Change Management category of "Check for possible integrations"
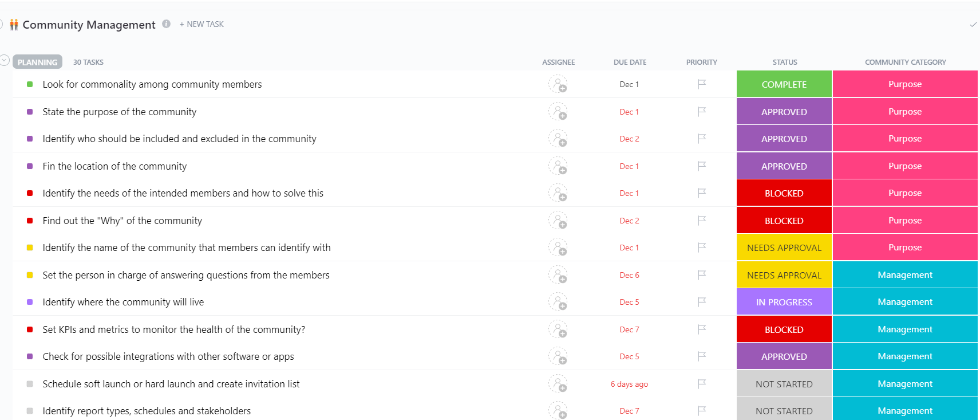This screenshot has height=420, width=980. tap(904, 356)
